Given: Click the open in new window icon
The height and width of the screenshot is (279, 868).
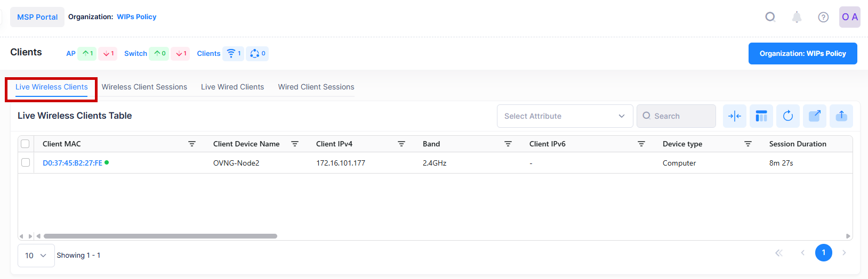Looking at the screenshot, I should (815, 116).
